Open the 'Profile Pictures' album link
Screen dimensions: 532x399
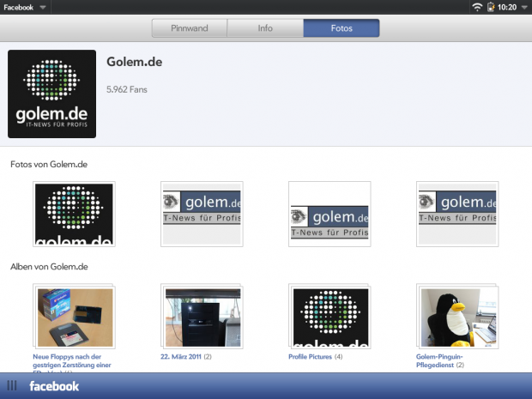[310, 357]
